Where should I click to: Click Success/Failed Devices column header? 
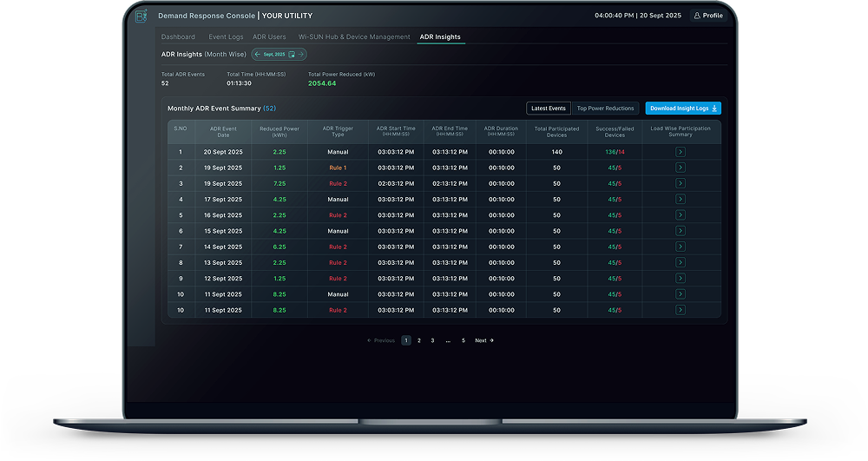click(x=615, y=132)
